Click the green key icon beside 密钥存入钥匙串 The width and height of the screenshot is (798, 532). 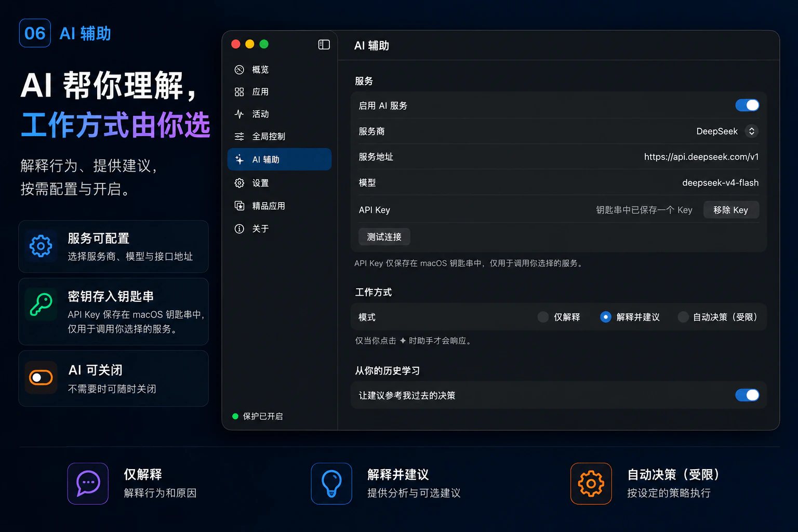point(41,304)
